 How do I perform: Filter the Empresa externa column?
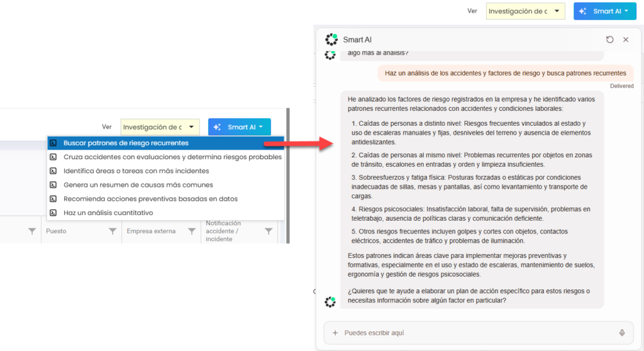click(x=191, y=231)
